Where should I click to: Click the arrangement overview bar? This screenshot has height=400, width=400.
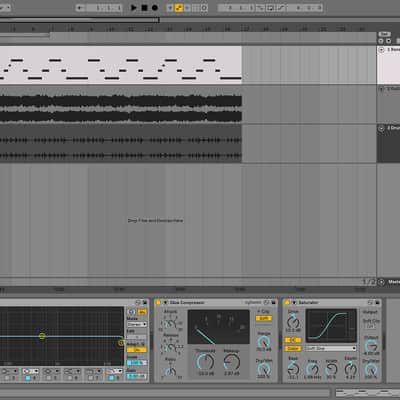tap(200, 20)
